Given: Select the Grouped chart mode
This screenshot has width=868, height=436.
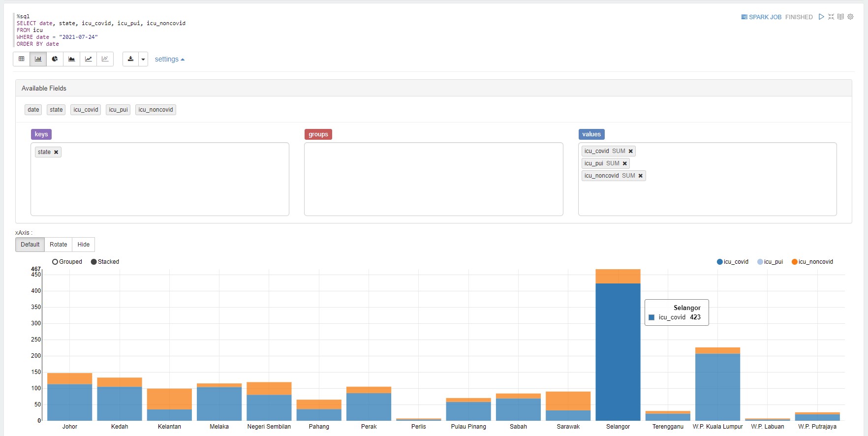Looking at the screenshot, I should [55, 262].
